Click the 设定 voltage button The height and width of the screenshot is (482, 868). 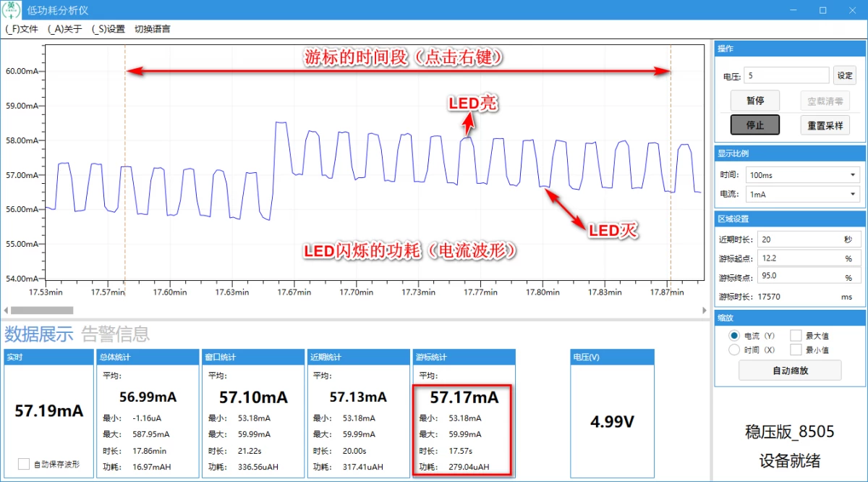[x=844, y=75]
